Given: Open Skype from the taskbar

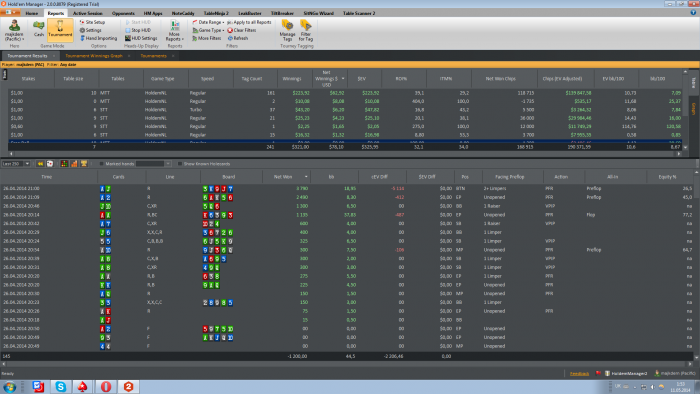Looking at the screenshot, I should 61,386.
